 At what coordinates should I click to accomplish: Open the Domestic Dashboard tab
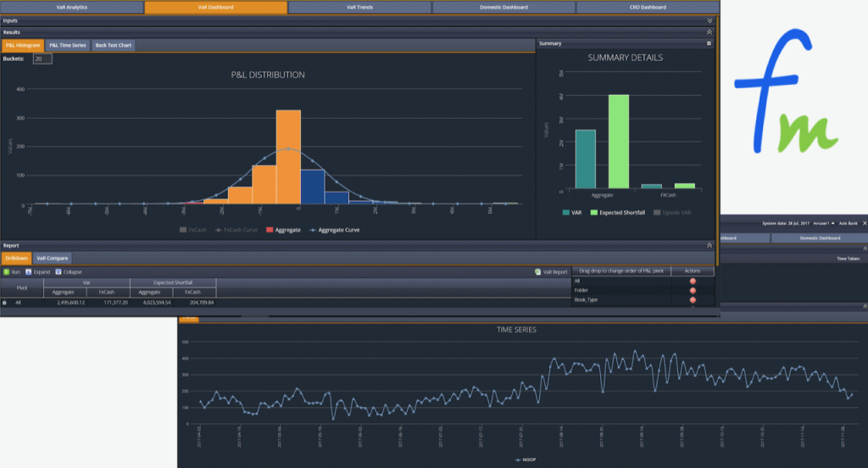504,7
